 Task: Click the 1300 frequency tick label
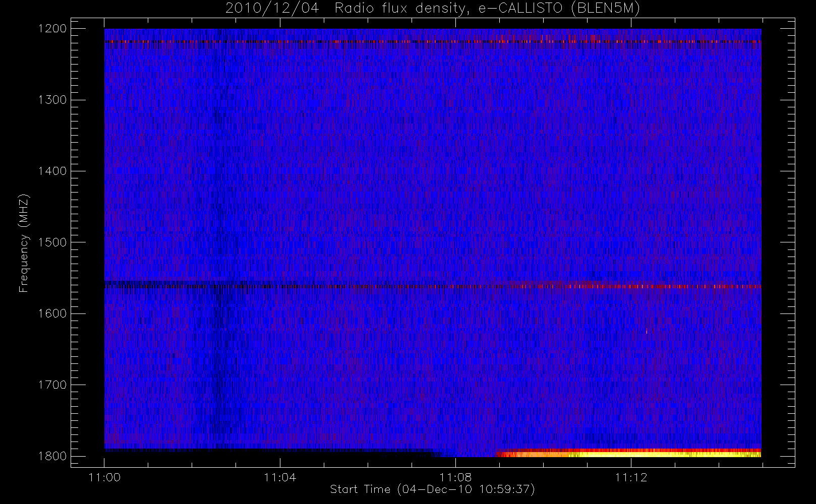coord(52,100)
